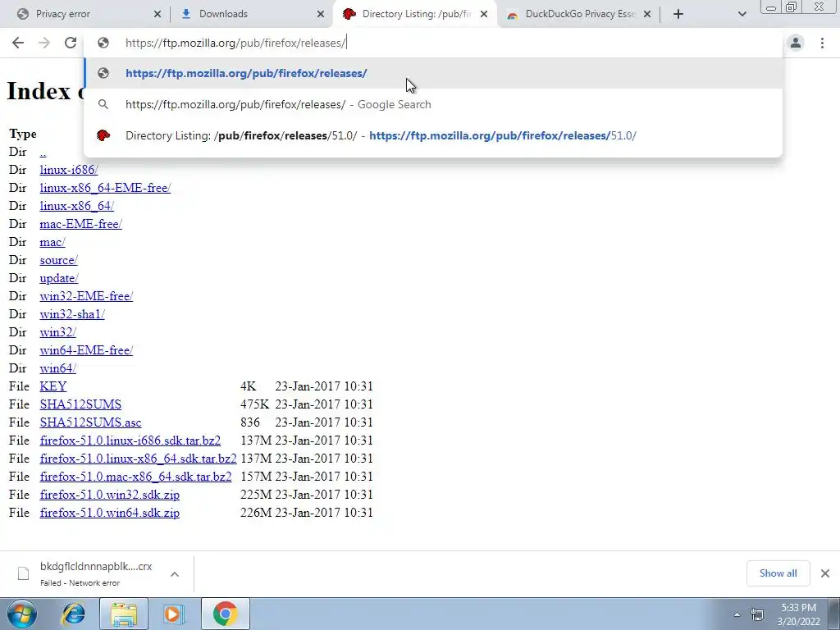Open the SHA512SUMS file link
Image resolution: width=840 pixels, height=630 pixels.
click(x=80, y=404)
